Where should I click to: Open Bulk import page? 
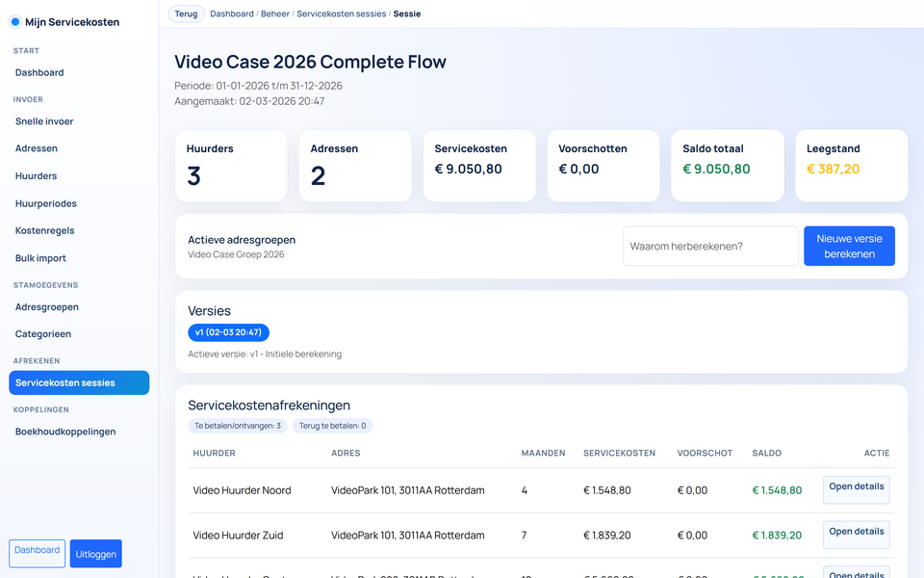click(x=40, y=258)
